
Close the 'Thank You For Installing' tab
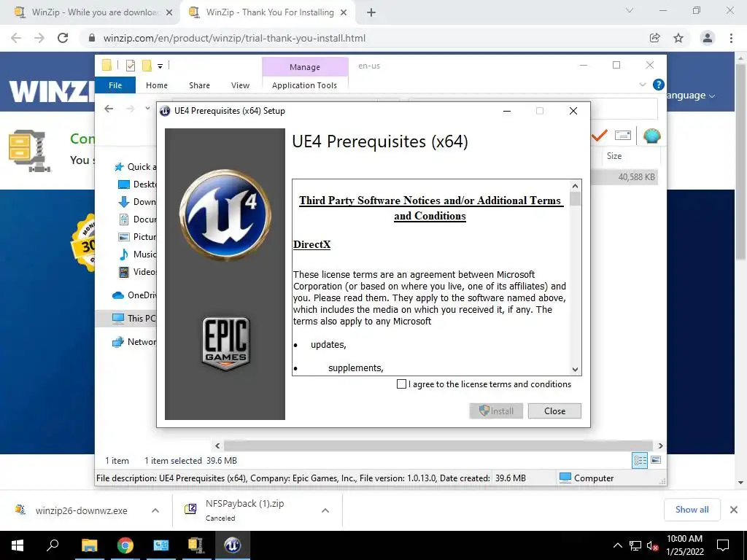pyautogui.click(x=344, y=13)
